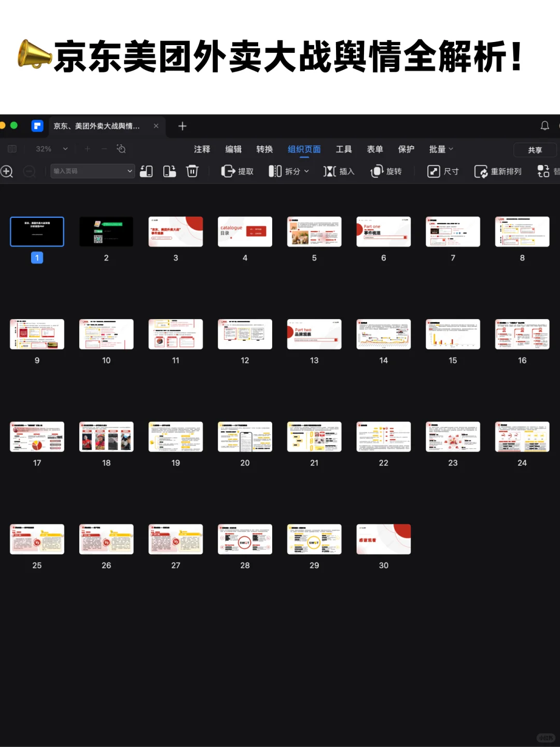The image size is (560, 747).
Task: Click the replace pages icon at toolbar end
Action: point(543,171)
